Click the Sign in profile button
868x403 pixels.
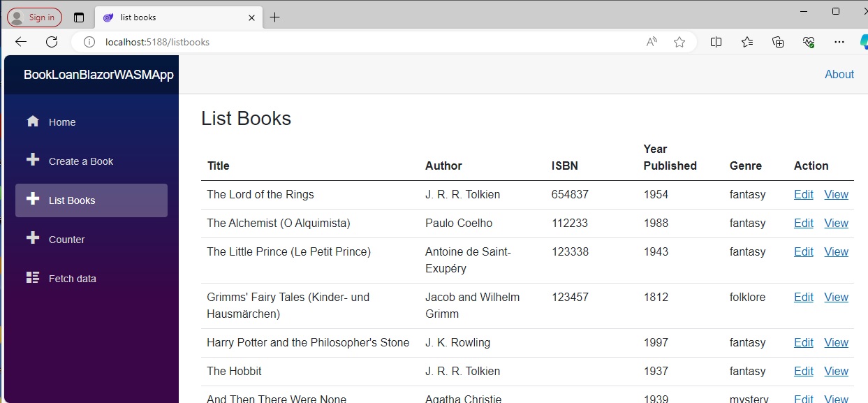(34, 17)
